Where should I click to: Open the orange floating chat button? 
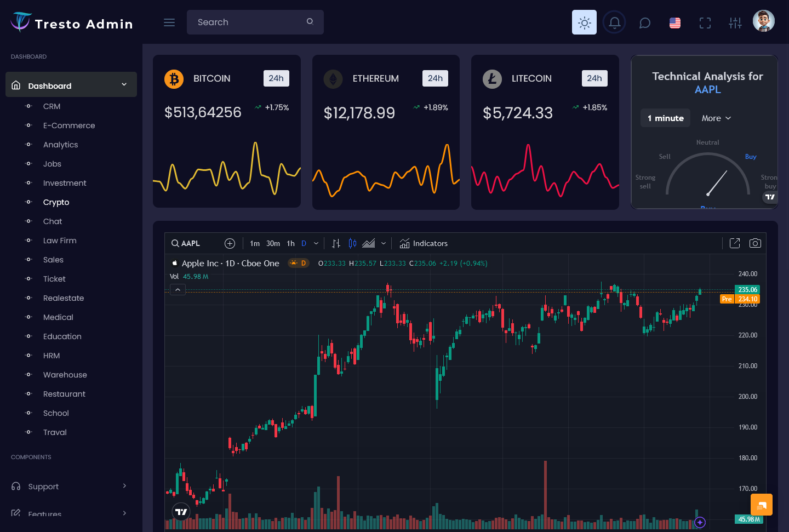pyautogui.click(x=762, y=505)
